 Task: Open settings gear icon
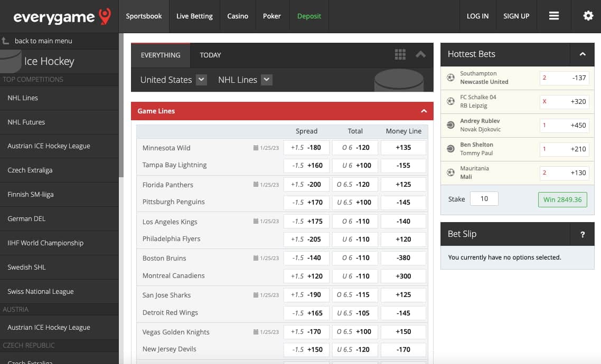[588, 16]
